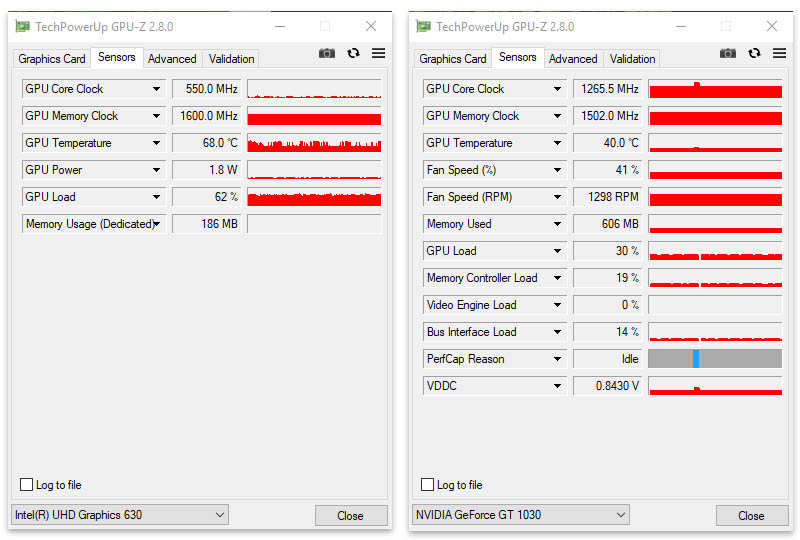Enable Log to file in GT 1030 window
The height and width of the screenshot is (540, 800).
point(428,484)
